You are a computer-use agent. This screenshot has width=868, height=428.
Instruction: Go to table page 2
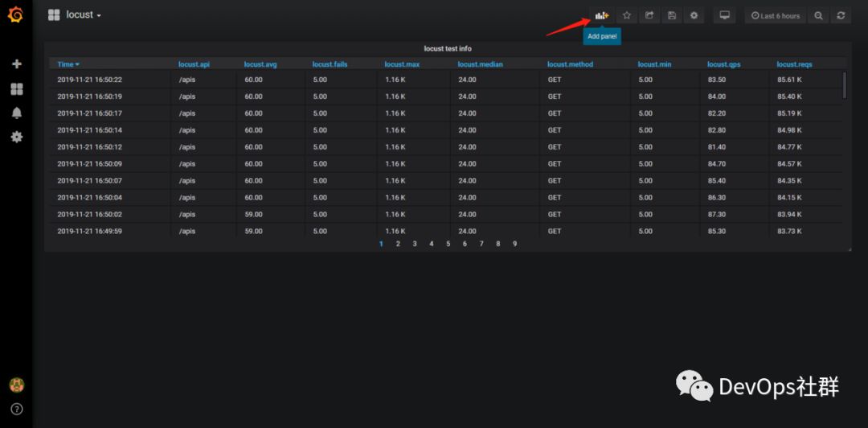pos(398,244)
